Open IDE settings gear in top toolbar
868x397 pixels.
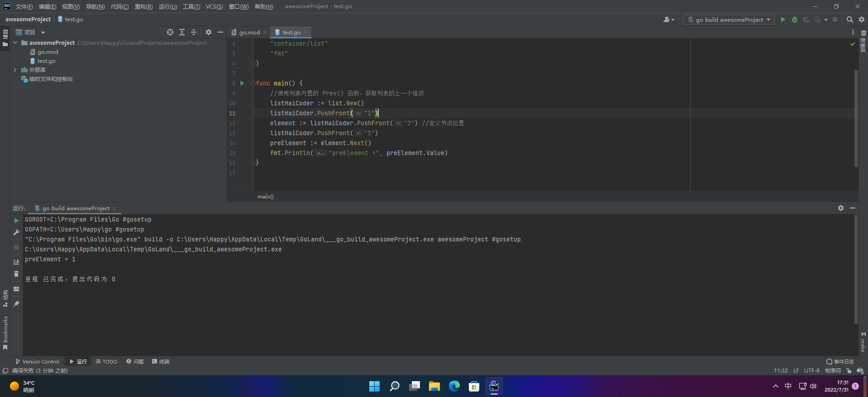point(862,19)
